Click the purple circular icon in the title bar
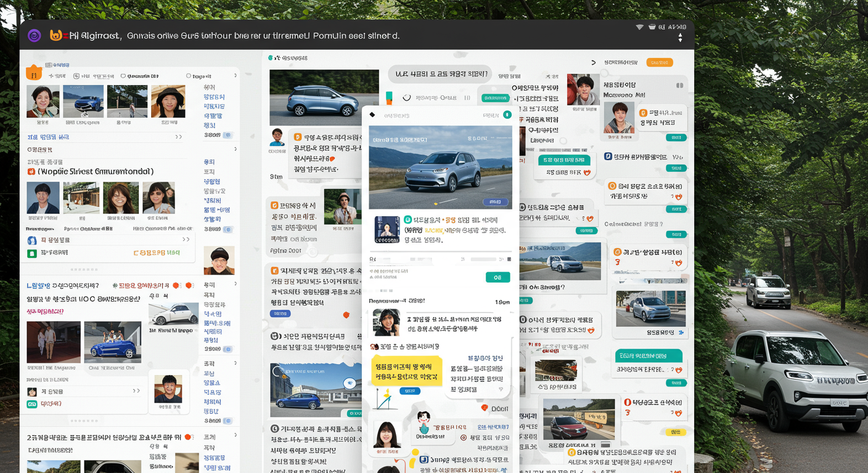 (x=34, y=36)
